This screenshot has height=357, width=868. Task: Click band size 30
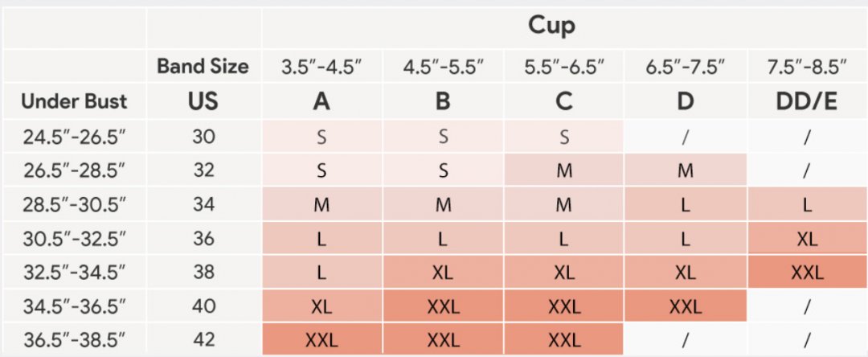203,137
